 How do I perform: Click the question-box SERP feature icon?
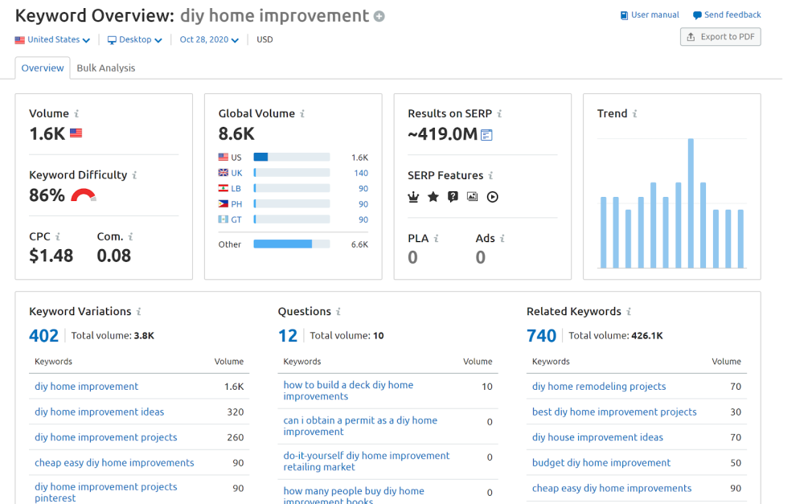[453, 197]
